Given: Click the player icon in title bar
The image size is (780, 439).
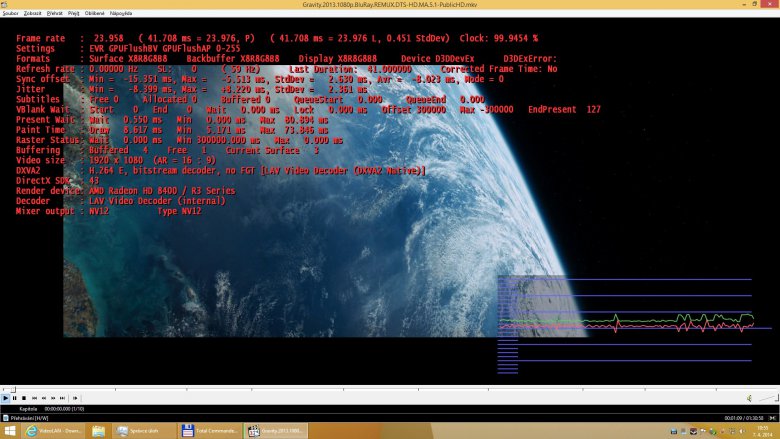Looking at the screenshot, I should [4, 4].
